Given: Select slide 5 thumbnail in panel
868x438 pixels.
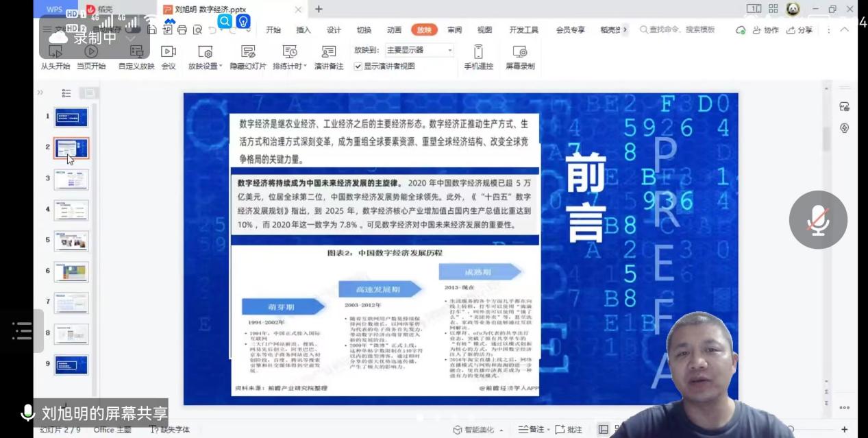Looking at the screenshot, I should pyautogui.click(x=71, y=241).
